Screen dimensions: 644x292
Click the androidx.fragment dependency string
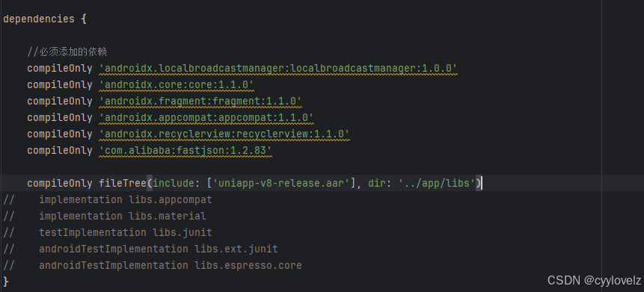[x=200, y=102]
